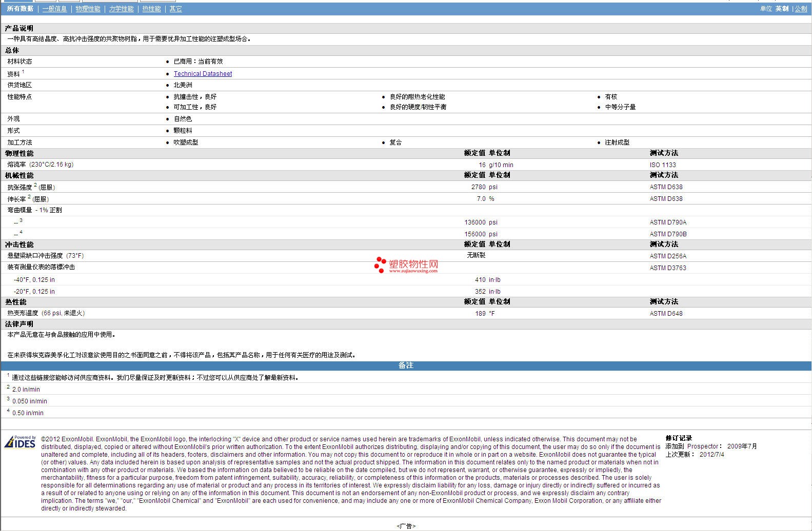Click the 备注 section header bar
The height and width of the screenshot is (531, 812).
(x=406, y=365)
